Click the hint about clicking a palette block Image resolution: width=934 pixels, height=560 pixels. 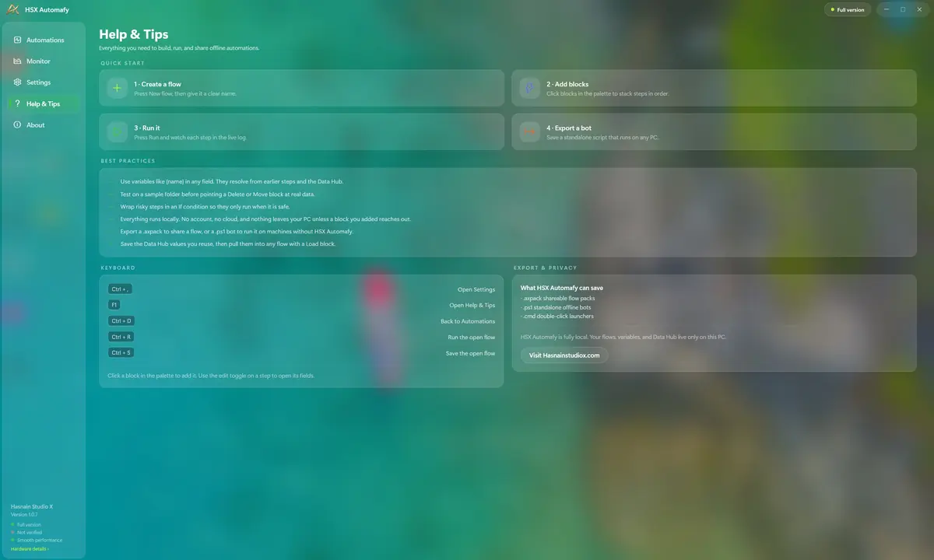point(211,376)
